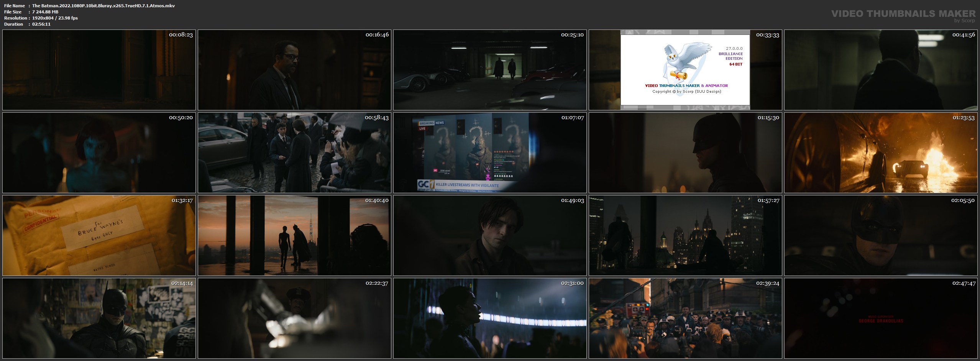Open the fiery explosion thumbnail at 01:23:53
This screenshot has width=980, height=361.
[881, 153]
